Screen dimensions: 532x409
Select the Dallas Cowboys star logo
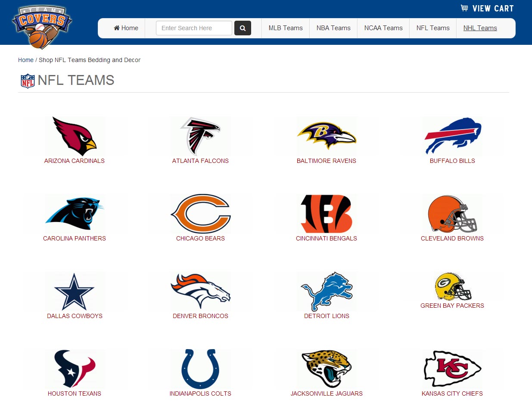click(x=74, y=291)
